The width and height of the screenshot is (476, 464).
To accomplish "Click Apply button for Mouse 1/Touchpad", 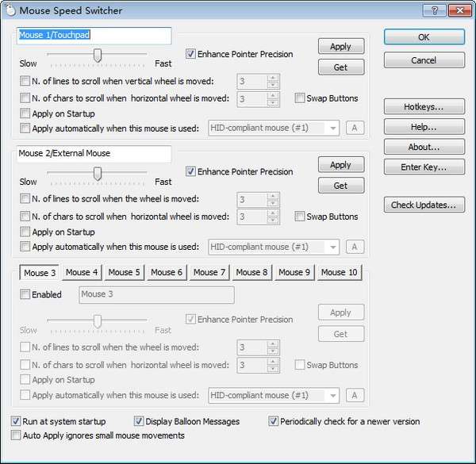I will pyautogui.click(x=341, y=46).
